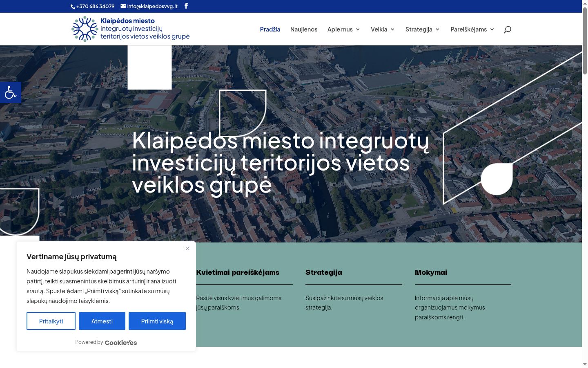Screen dimensions: 588x368
Task: Open the Naujienos menu item
Action: coord(304,29)
